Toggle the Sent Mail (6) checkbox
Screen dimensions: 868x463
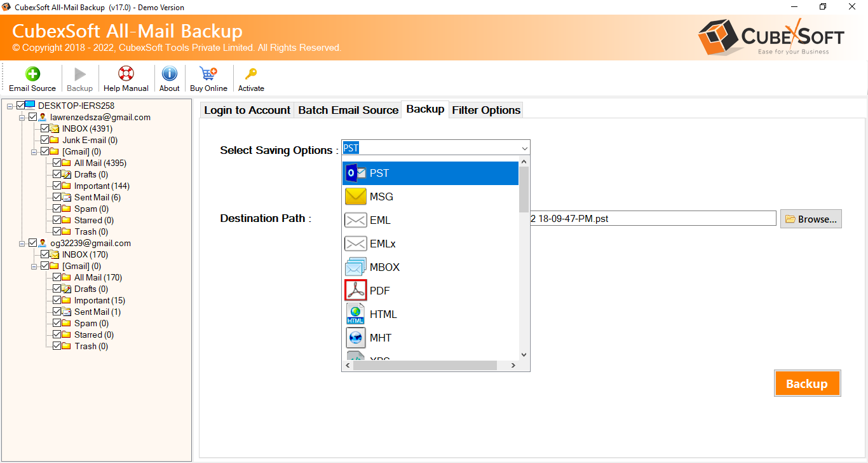click(57, 197)
